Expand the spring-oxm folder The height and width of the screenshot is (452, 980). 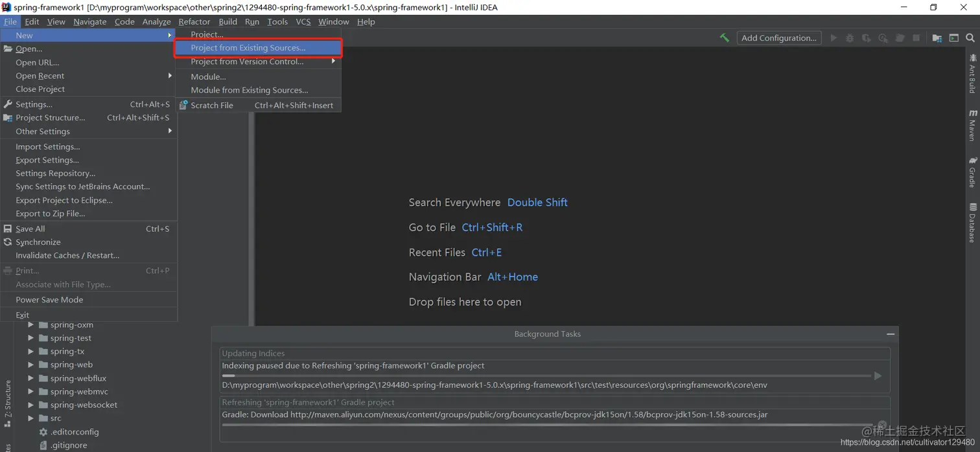(x=30, y=325)
